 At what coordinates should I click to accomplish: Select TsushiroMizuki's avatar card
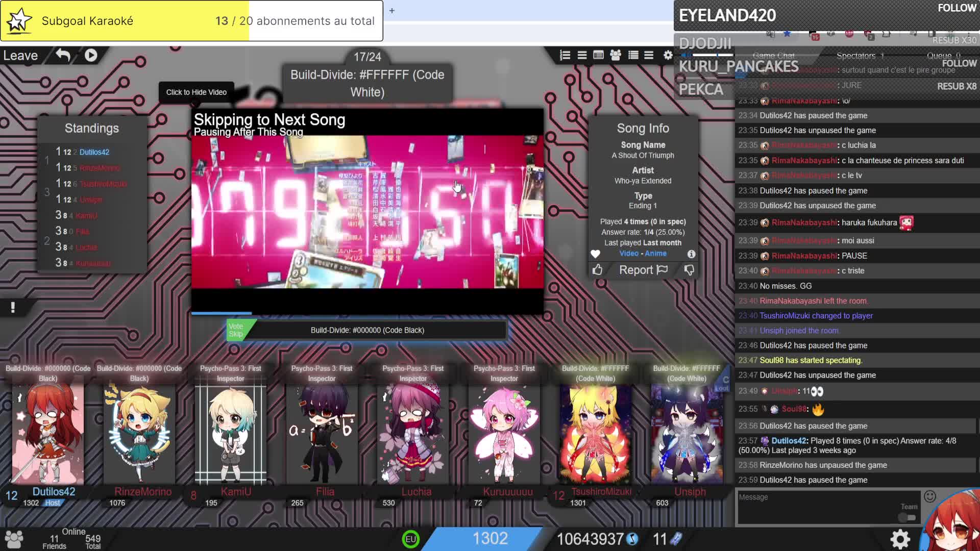click(596, 434)
